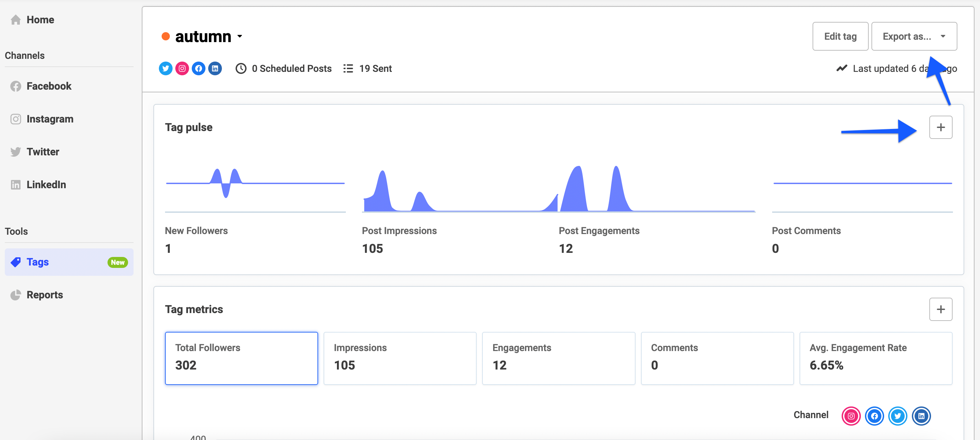980x440 pixels.
Task: Click the Reports pie chart icon
Action: (x=16, y=295)
